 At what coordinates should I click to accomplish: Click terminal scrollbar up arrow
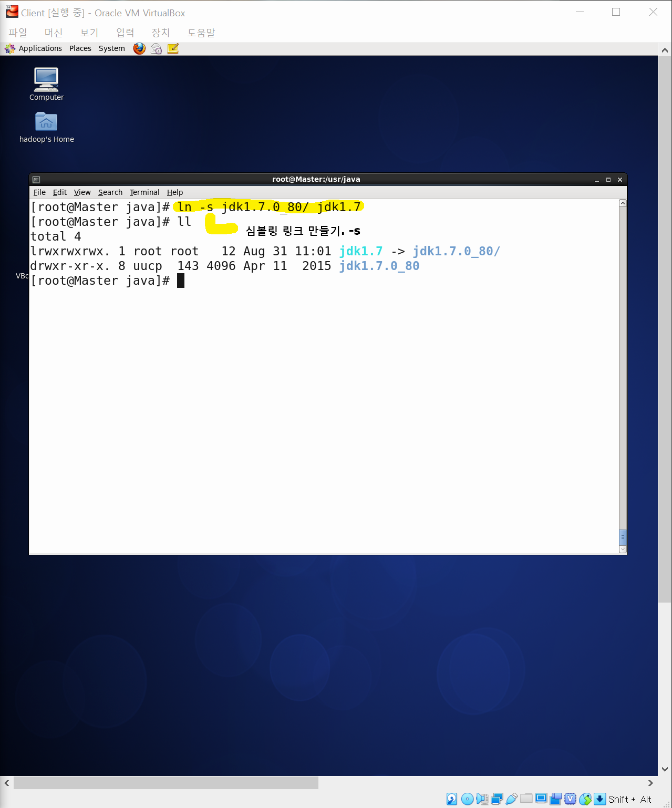click(623, 203)
